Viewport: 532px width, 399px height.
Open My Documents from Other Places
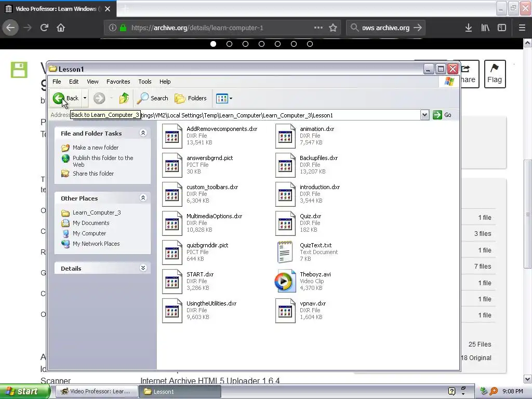[x=91, y=223]
